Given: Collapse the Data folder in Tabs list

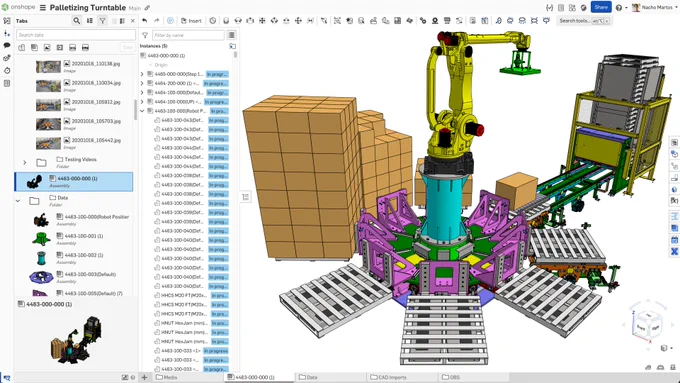Looking at the screenshot, I should [18, 201].
